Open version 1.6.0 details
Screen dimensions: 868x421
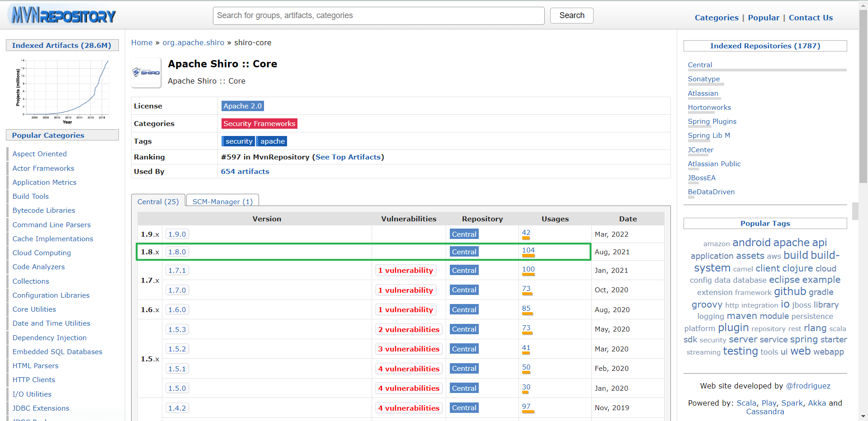(x=177, y=309)
